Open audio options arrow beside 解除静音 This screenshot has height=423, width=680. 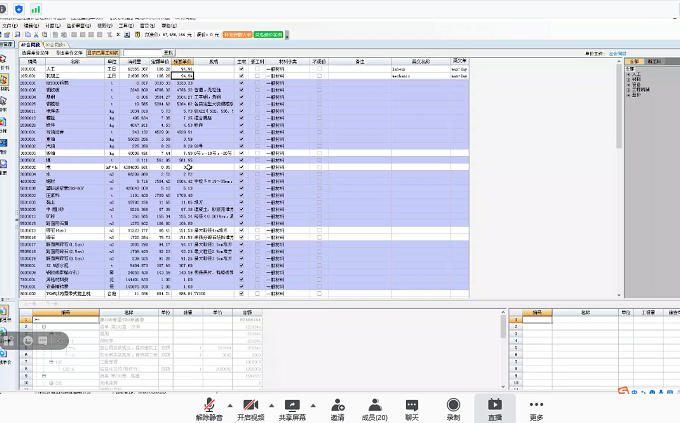tap(230, 406)
